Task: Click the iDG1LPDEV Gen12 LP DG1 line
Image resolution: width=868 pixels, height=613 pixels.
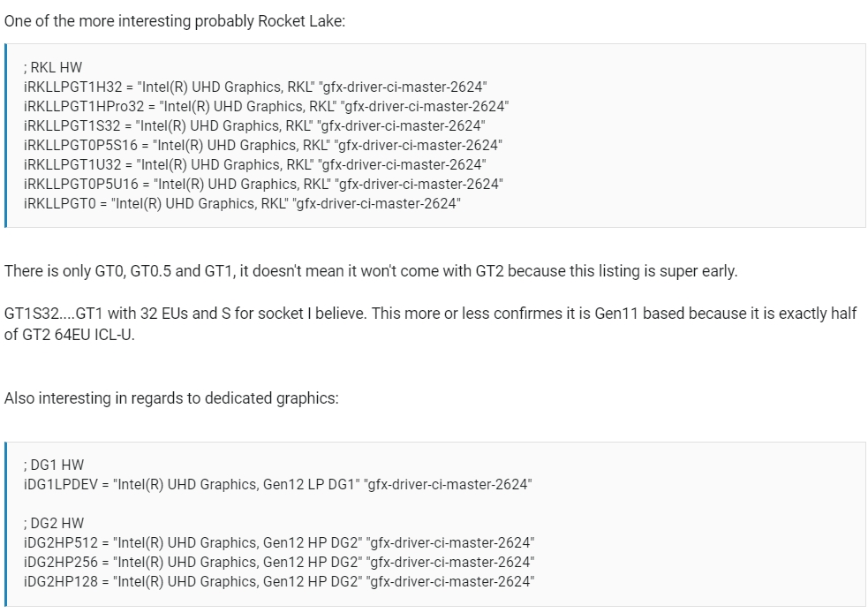Action: click(278, 485)
